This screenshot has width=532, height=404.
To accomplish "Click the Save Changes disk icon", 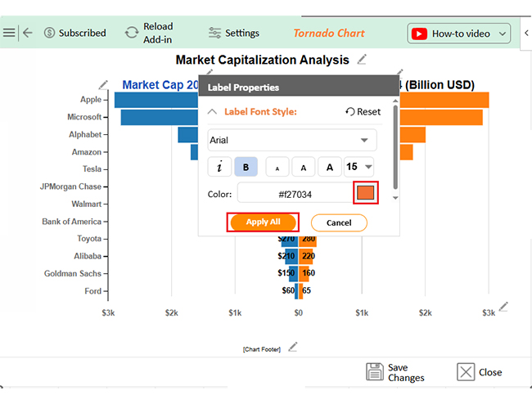I will (x=375, y=372).
